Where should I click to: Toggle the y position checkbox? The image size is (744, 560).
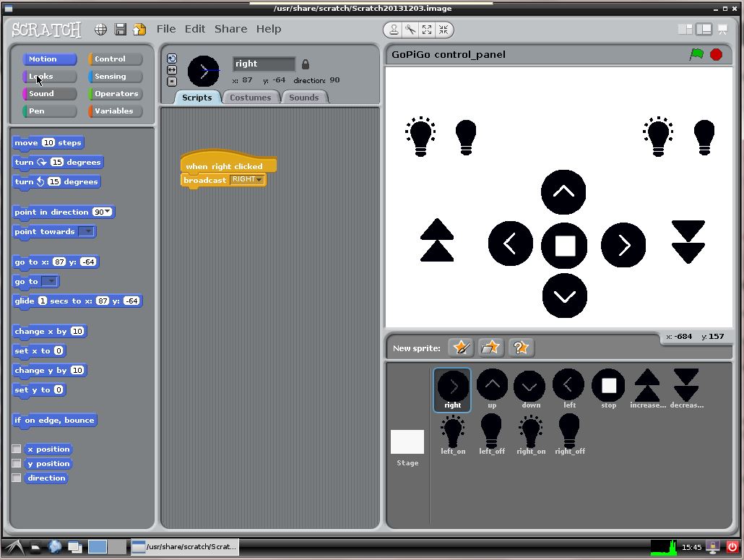coord(16,464)
